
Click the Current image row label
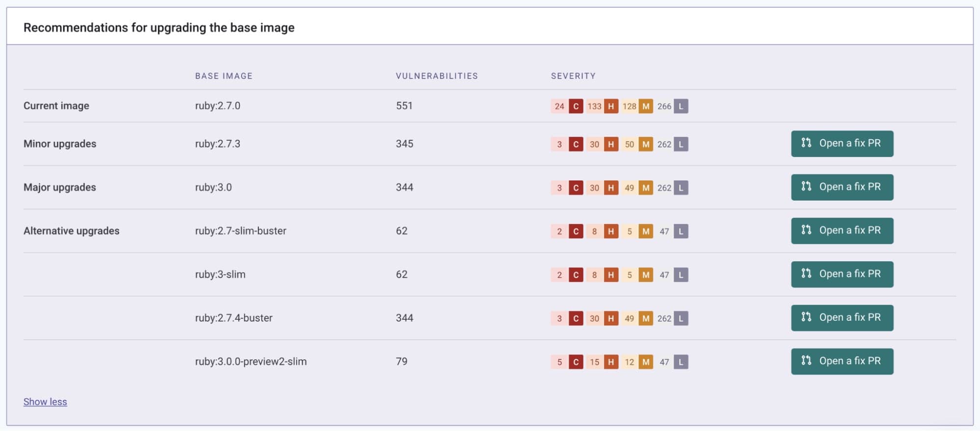(x=56, y=106)
